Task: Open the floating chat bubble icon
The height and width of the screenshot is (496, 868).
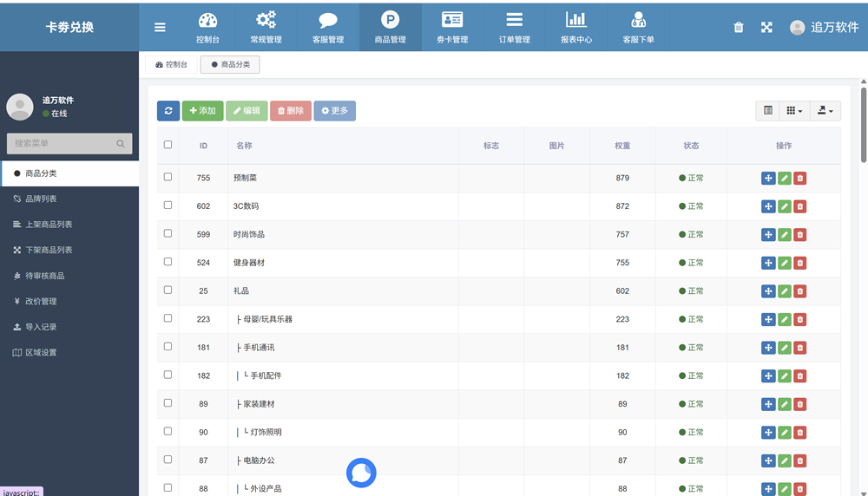Action: tap(361, 473)
